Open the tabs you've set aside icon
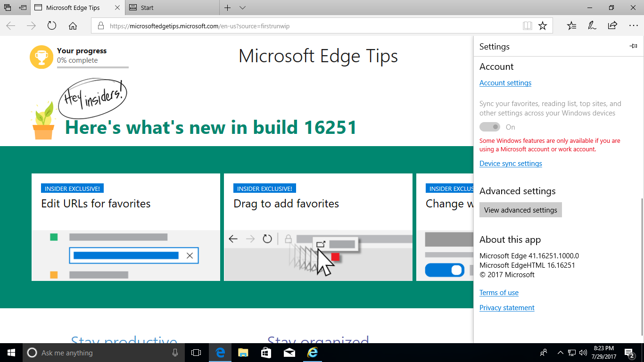Screen dimensions: 644x362 click(8, 8)
